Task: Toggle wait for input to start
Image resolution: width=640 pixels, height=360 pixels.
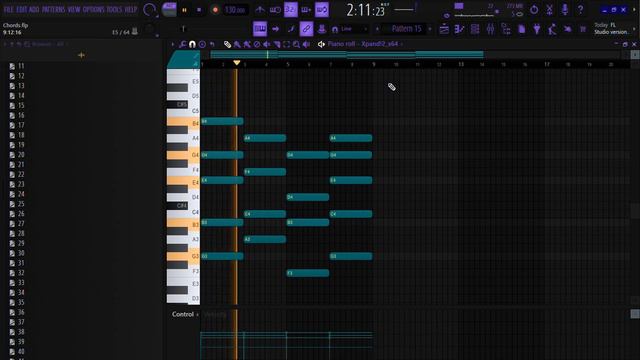Action: click(275, 10)
